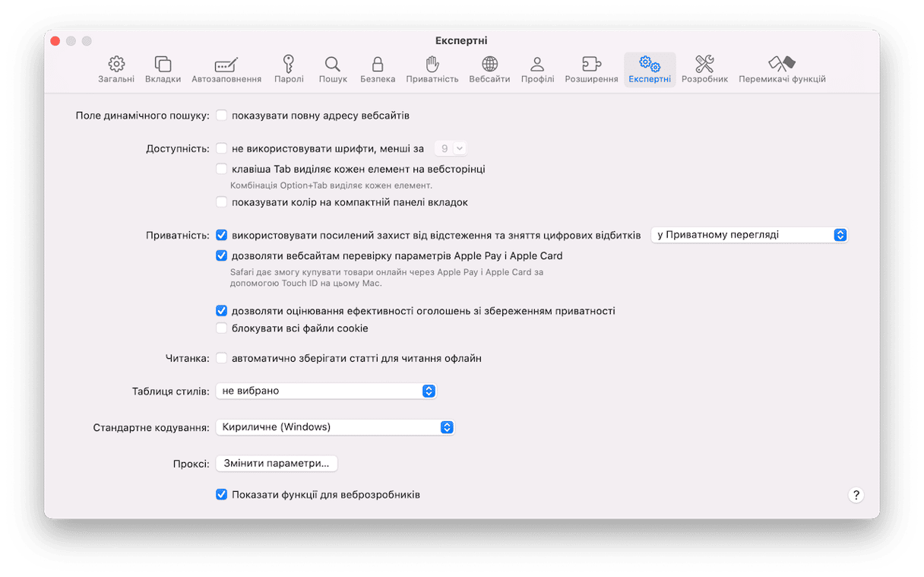Click the Змінити параметри proxy button

277,463
